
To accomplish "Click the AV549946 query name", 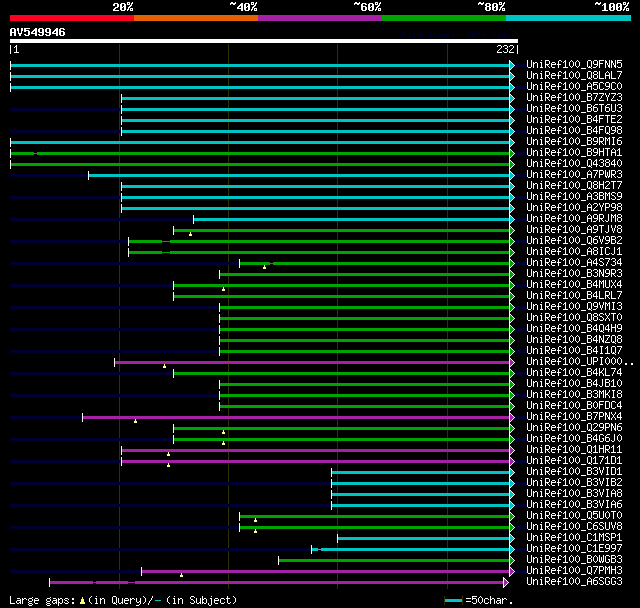I will (x=38, y=32).
